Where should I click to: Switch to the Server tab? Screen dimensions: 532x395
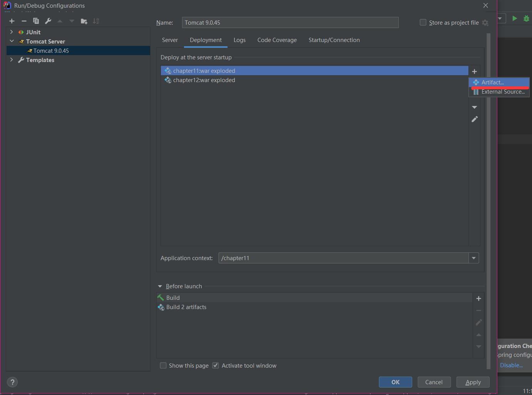click(170, 40)
